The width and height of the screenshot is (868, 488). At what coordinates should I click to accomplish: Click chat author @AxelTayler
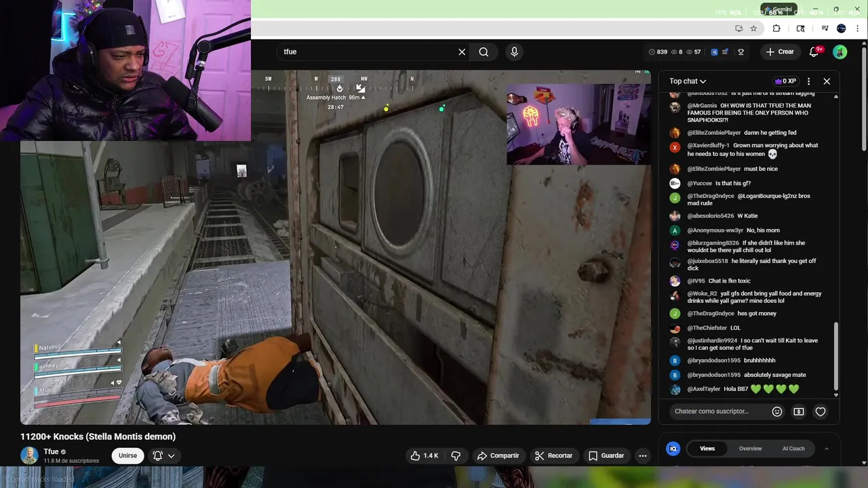tap(704, 389)
